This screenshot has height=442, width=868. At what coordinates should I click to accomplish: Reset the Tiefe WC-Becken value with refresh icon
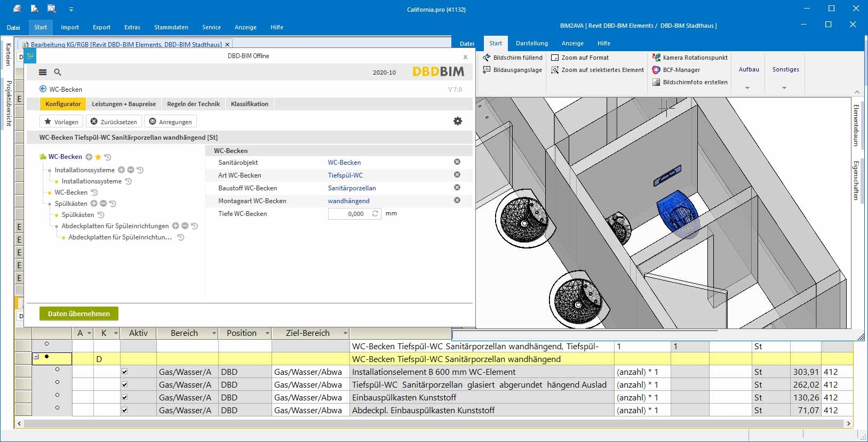375,213
